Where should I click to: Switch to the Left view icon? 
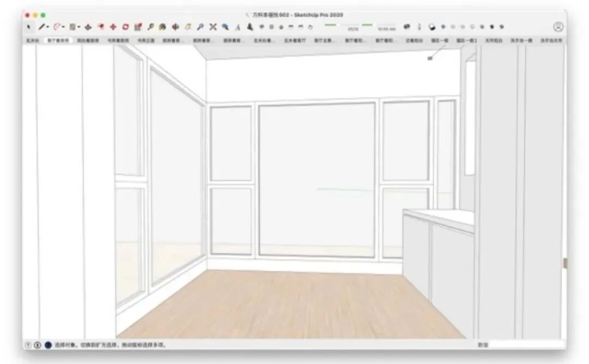click(310, 27)
